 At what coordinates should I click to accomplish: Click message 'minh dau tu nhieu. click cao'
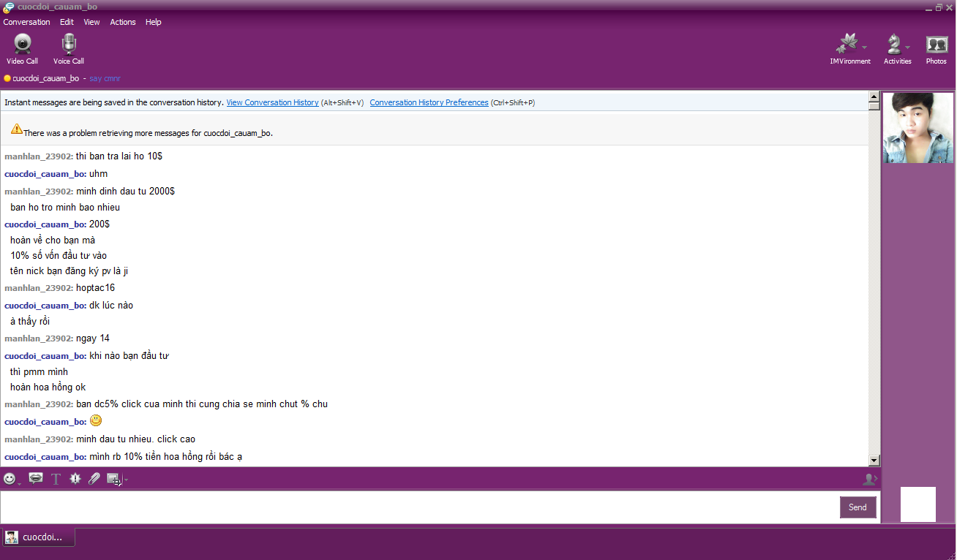coord(135,439)
